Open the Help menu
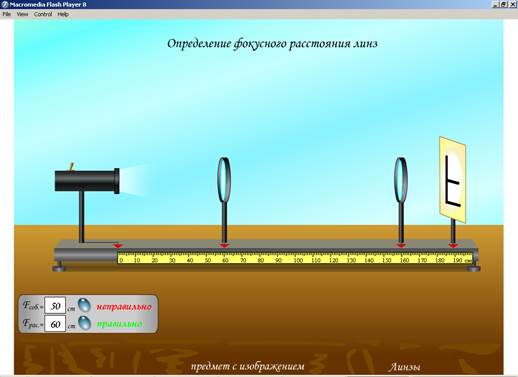Image resolution: width=518 pixels, height=377 pixels. click(63, 14)
